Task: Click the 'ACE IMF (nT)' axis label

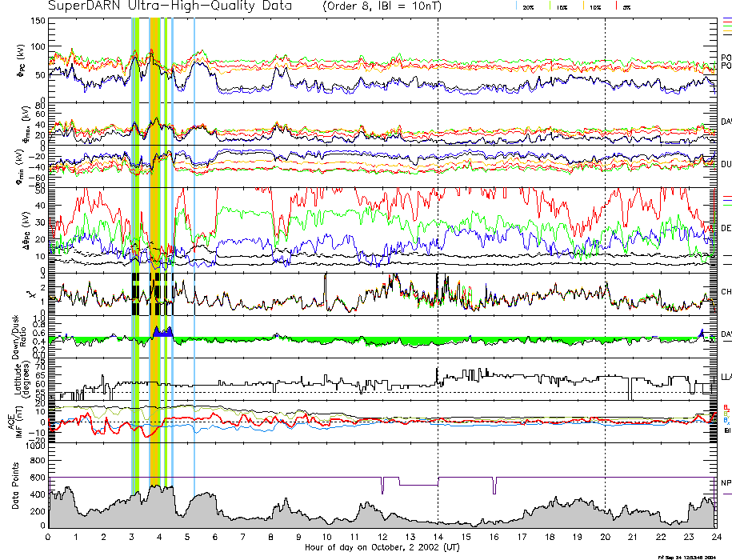Action: [x=16, y=422]
